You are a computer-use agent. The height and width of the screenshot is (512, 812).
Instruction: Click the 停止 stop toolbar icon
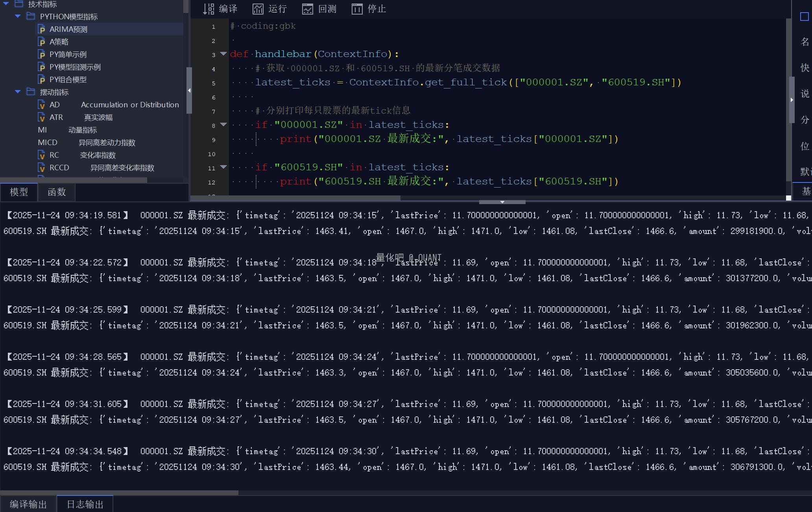[x=357, y=9]
